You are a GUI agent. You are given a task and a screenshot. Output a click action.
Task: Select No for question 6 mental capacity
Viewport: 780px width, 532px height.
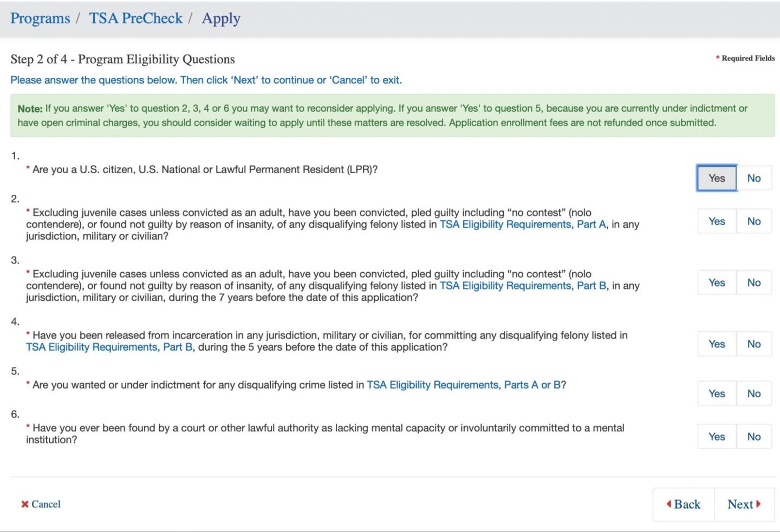(x=753, y=437)
